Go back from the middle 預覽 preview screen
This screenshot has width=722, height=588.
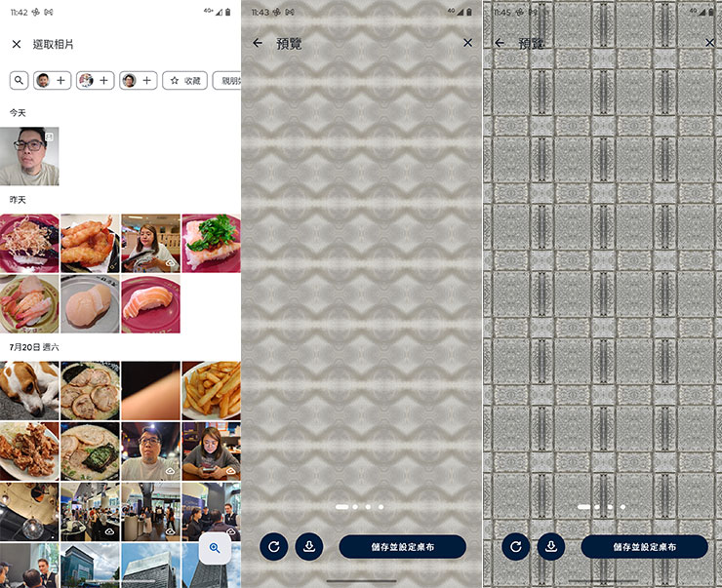pyautogui.click(x=258, y=43)
